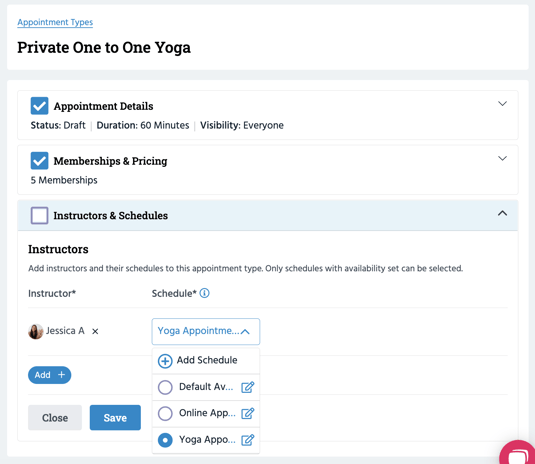Click Jessica A's avatar photo
This screenshot has height=464, width=535.
[x=35, y=331]
